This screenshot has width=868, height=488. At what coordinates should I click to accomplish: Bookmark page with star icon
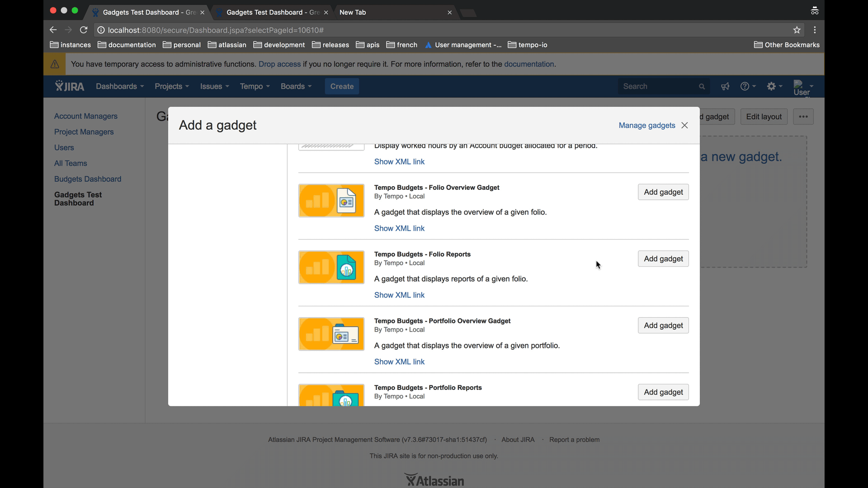click(x=797, y=30)
